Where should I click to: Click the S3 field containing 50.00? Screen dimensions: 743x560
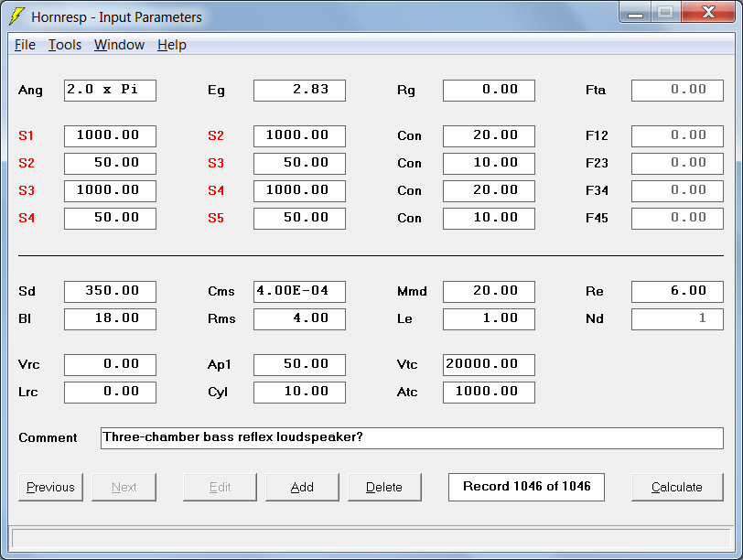[x=299, y=164]
